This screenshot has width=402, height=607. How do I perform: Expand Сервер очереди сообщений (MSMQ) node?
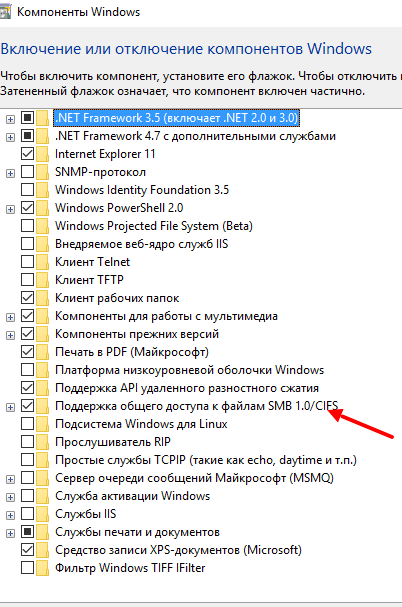(10, 479)
